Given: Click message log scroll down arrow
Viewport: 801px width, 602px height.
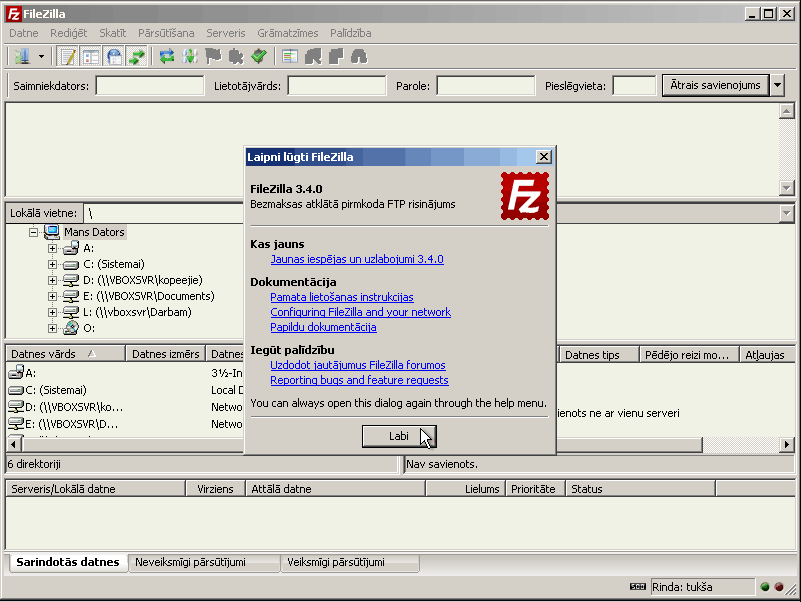Looking at the screenshot, I should 786,189.
